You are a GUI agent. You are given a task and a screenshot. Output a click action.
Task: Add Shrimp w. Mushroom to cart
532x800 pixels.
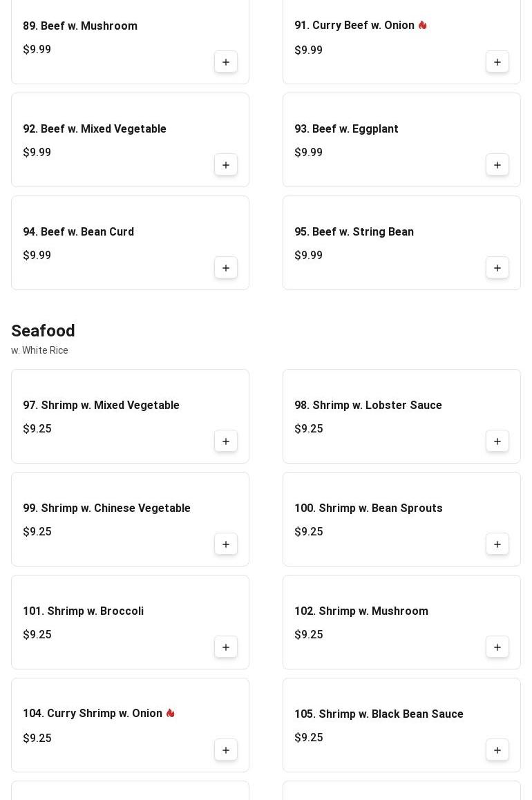pos(497,647)
